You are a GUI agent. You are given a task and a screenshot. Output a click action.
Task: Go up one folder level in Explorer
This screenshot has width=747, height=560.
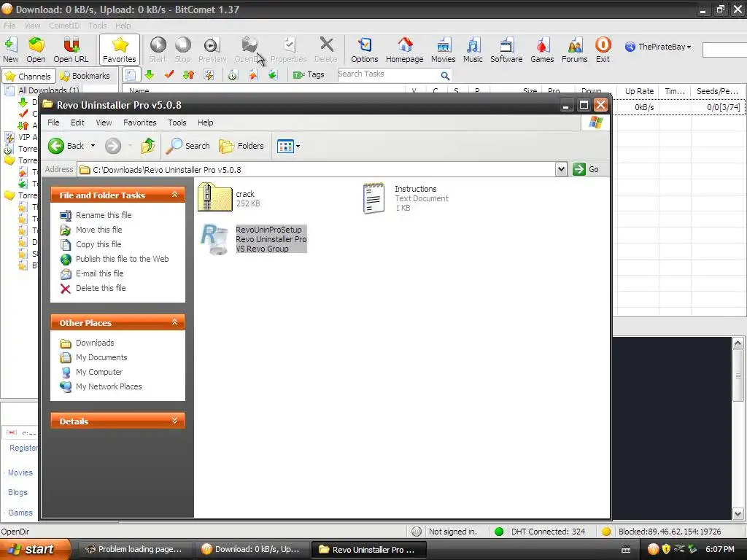pos(147,146)
